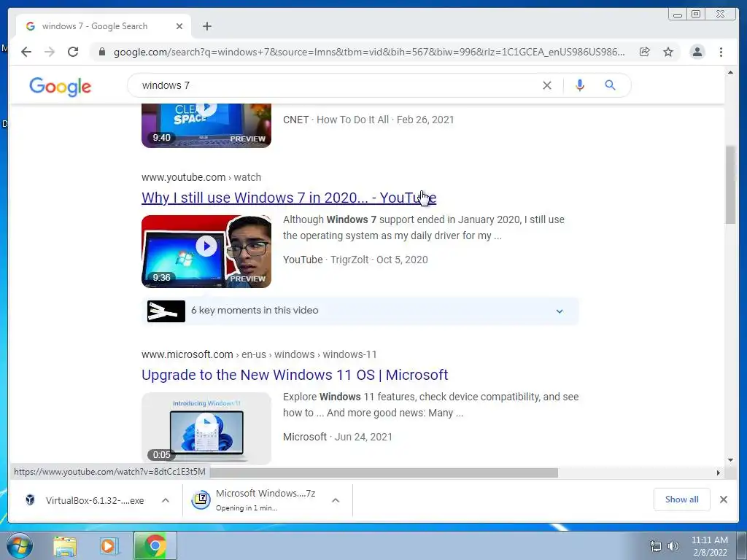View site info via the padlock icon
Screen dimensions: 747x560
click(102, 52)
